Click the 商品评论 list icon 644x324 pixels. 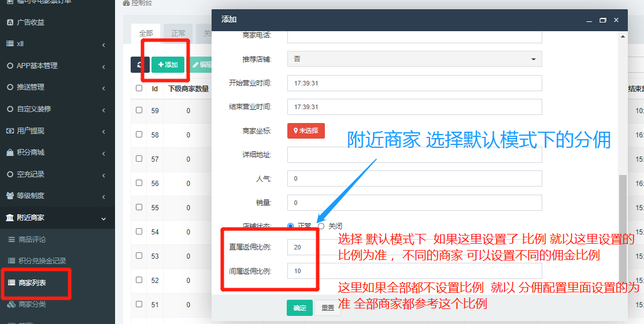(x=12, y=240)
